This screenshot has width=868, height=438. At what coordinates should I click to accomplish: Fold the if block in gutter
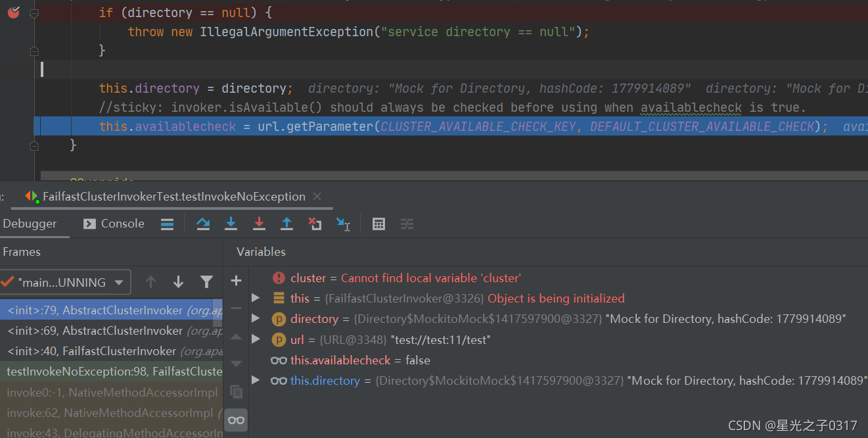point(34,13)
